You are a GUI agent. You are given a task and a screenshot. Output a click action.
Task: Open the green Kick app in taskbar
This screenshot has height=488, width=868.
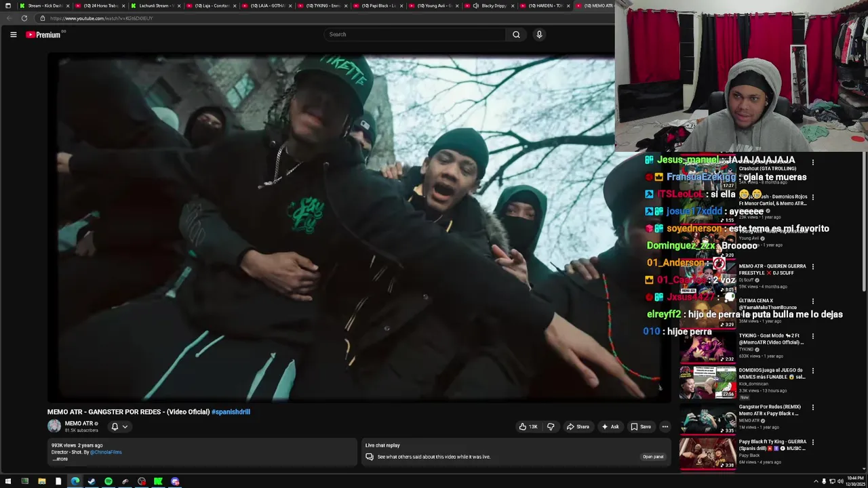pyautogui.click(x=158, y=481)
